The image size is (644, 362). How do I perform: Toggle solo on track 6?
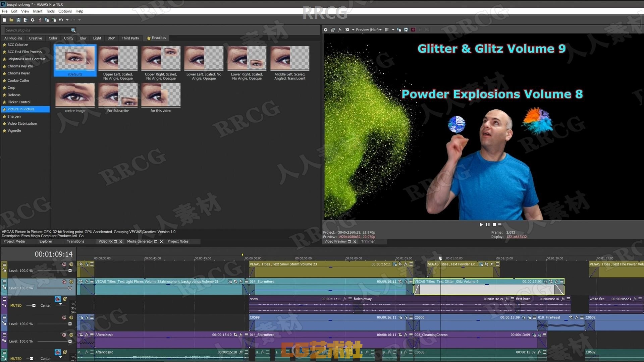click(x=71, y=335)
